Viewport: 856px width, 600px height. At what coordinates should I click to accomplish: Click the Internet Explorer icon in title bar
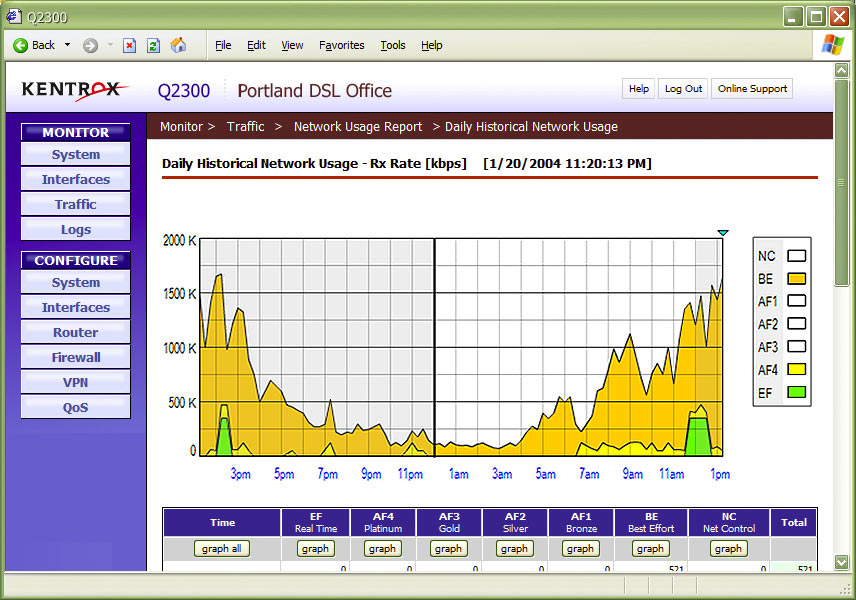[x=14, y=16]
